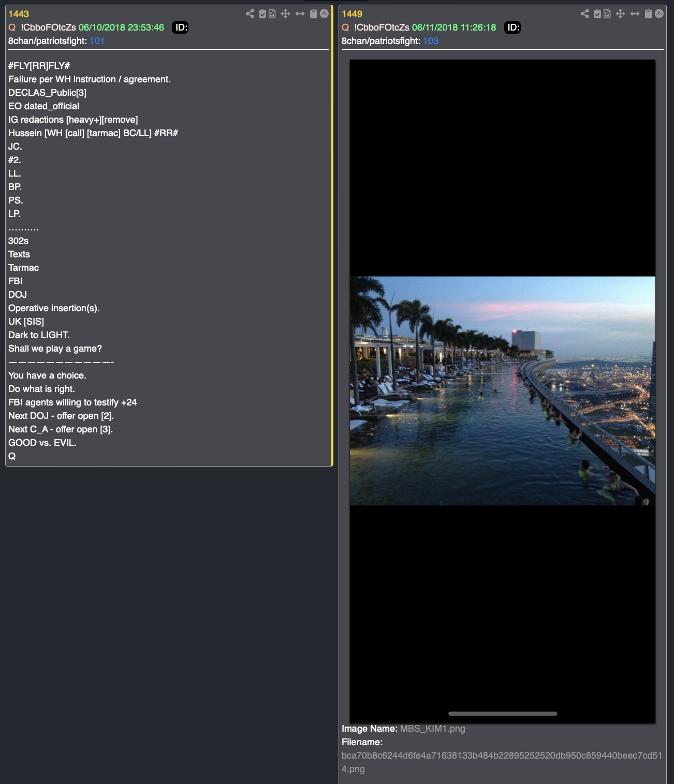Image resolution: width=674 pixels, height=784 pixels.
Task: Click the horizontal double arrow on post 1449
Action: pyautogui.click(x=635, y=14)
